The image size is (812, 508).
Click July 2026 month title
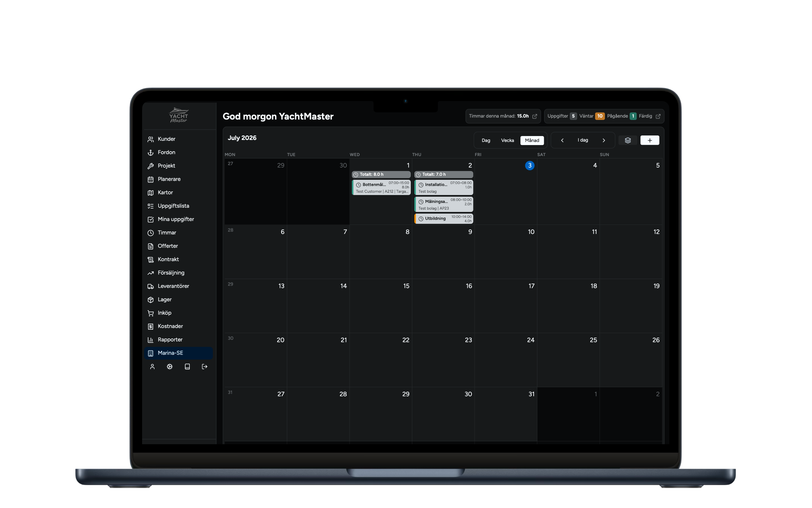pyautogui.click(x=242, y=138)
